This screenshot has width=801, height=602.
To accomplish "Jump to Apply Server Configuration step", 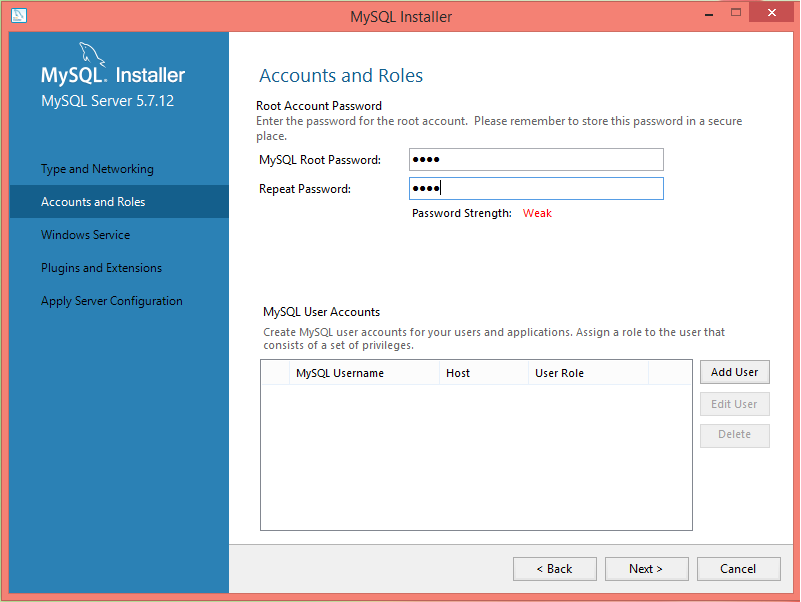I will [111, 301].
